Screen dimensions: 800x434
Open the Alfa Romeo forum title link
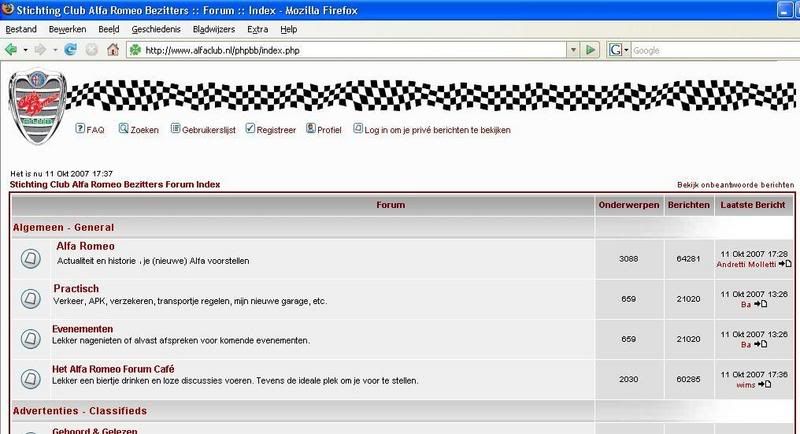[x=85, y=246]
